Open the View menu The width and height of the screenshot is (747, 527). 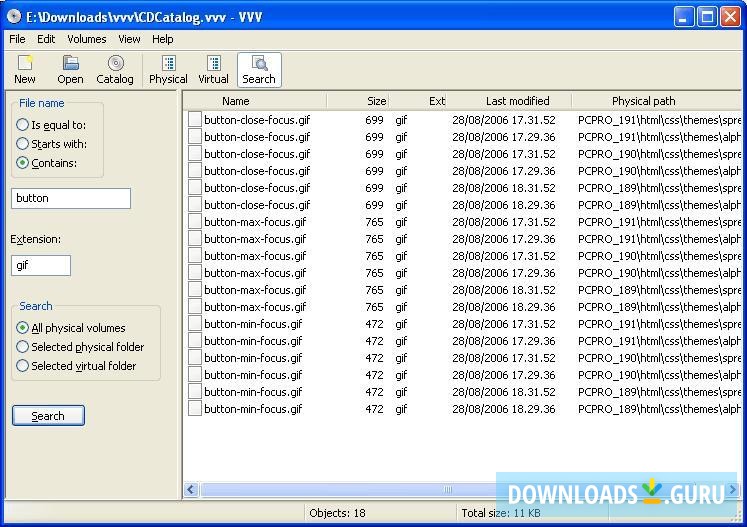[x=129, y=39]
